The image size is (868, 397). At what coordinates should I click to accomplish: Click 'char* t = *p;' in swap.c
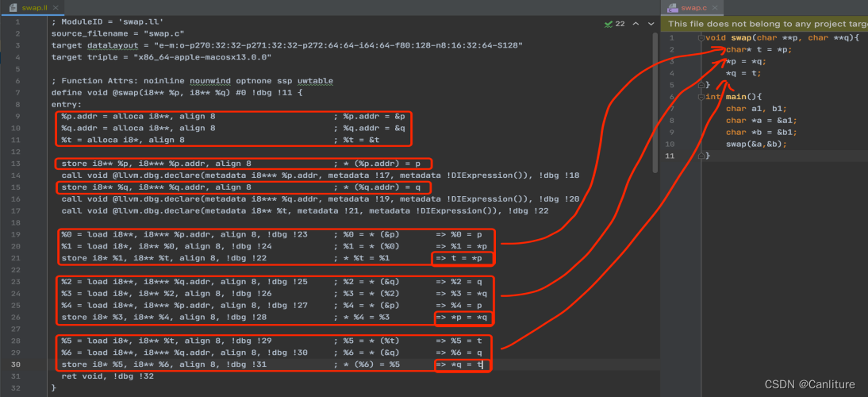[x=759, y=50]
